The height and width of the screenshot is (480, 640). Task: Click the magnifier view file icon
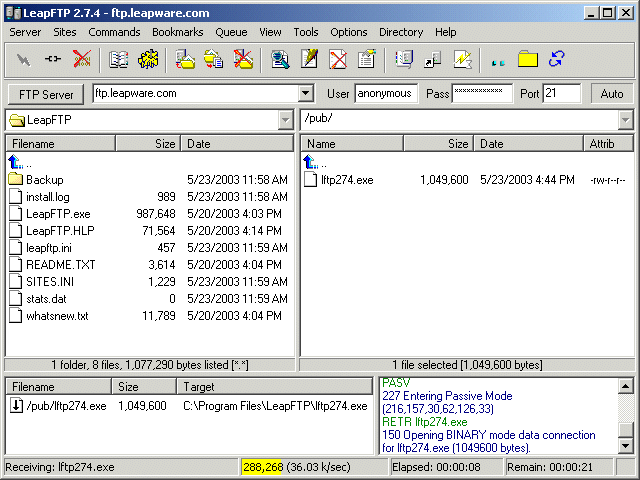click(x=280, y=60)
